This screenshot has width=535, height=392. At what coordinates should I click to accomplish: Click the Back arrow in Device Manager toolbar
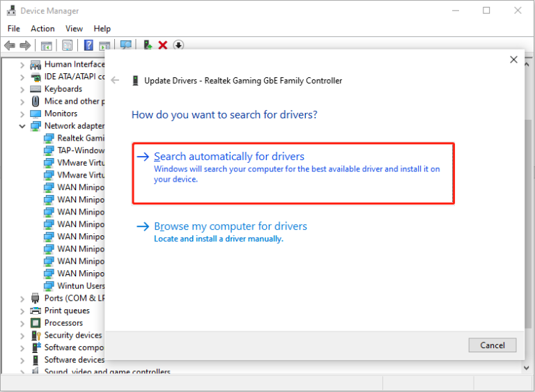pos(10,45)
